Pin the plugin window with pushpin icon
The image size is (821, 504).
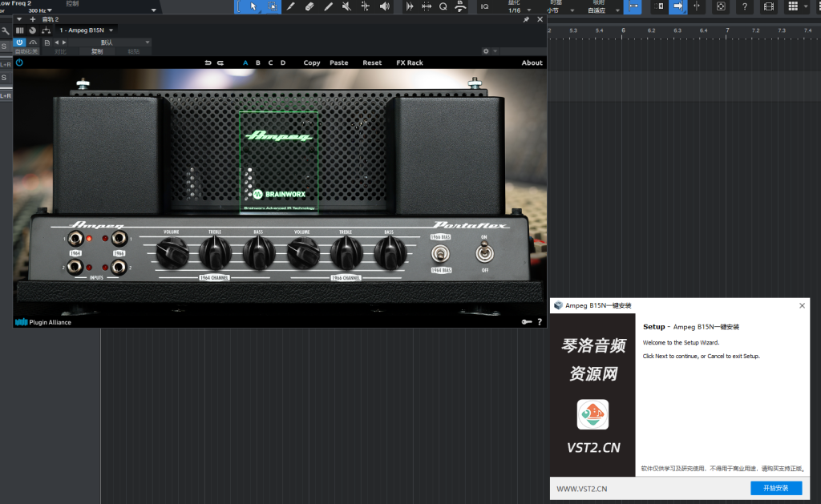pyautogui.click(x=526, y=19)
